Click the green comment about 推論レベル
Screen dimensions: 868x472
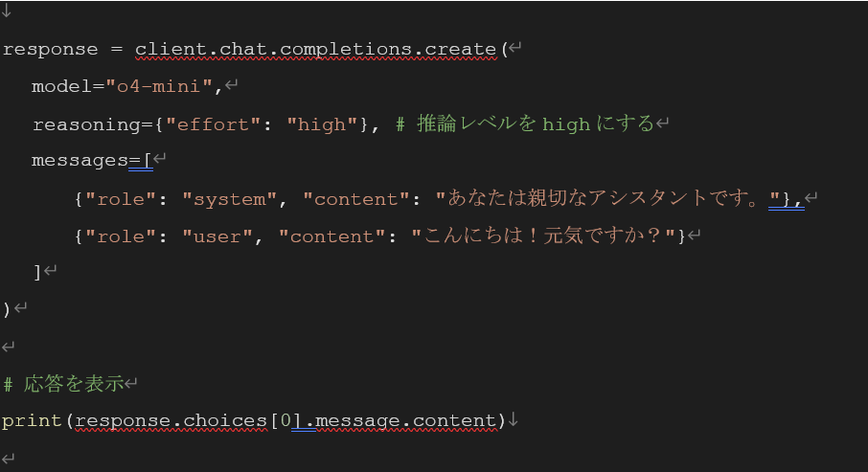pyautogui.click(x=524, y=124)
